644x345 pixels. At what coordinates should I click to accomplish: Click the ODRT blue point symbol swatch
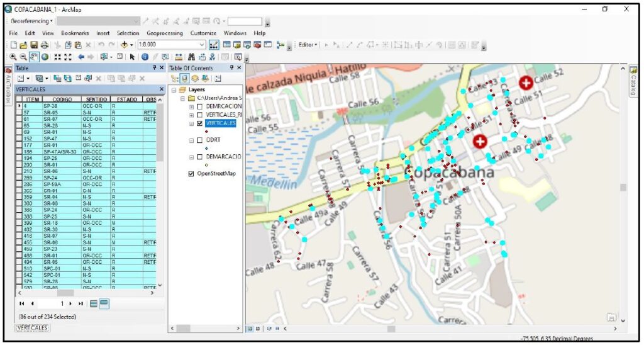click(206, 149)
